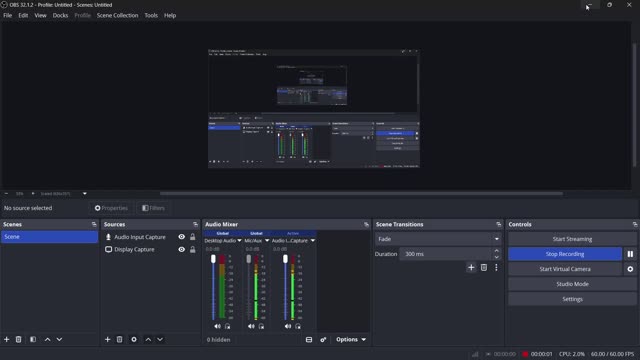Expand the audio mixer Options menu
640x360 pixels.
click(351, 340)
